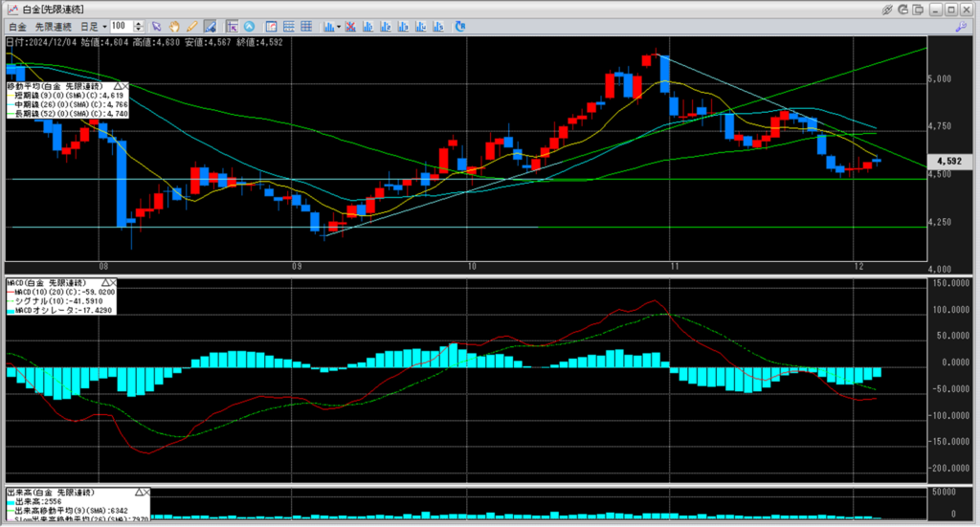Image resolution: width=980 pixels, height=527 pixels.
Task: Select the arrow pointer tool
Action: pyautogui.click(x=158, y=26)
